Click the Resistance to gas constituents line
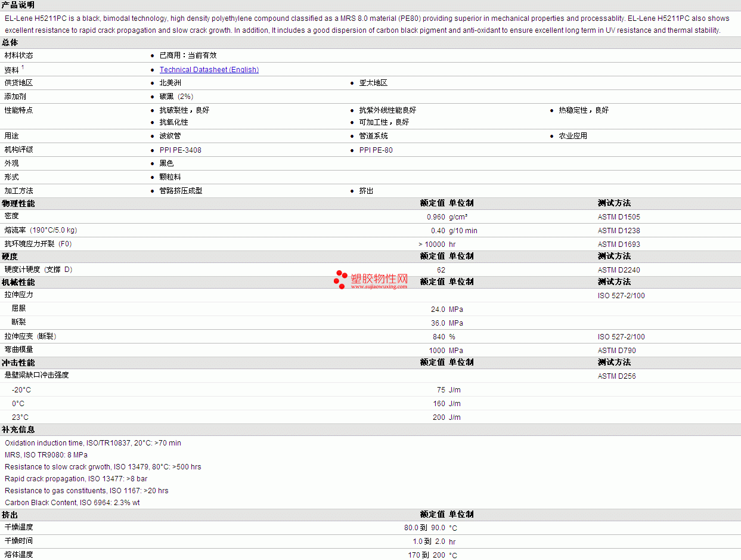The width and height of the screenshot is (741, 560). click(x=86, y=491)
